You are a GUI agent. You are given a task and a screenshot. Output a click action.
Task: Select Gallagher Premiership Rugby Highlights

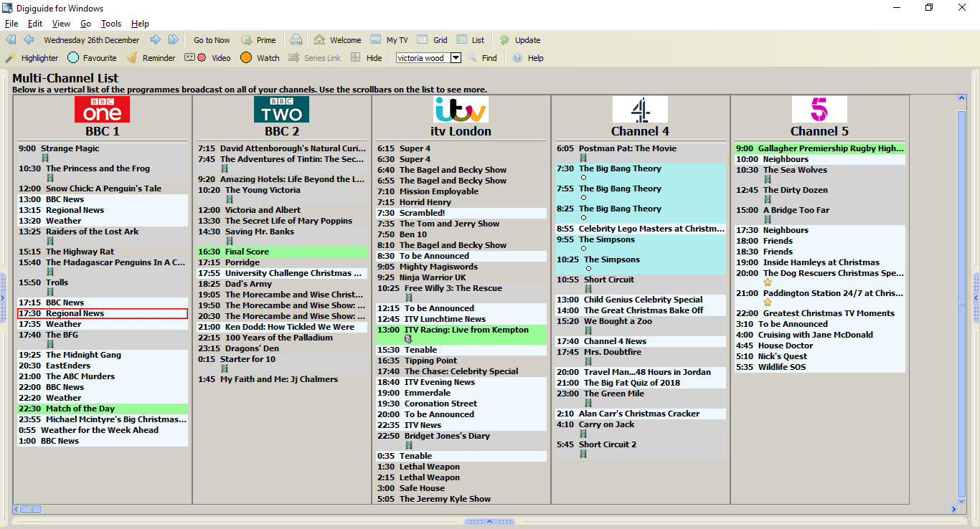click(x=820, y=148)
